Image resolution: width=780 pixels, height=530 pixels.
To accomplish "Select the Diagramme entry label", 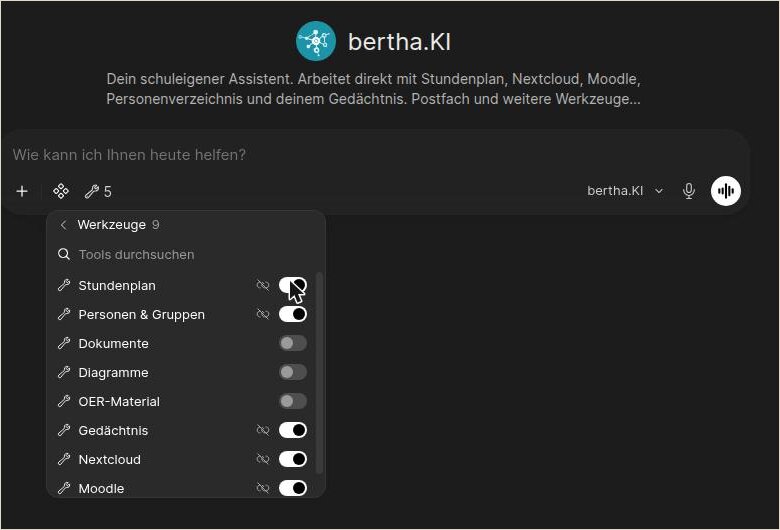I will tap(113, 373).
